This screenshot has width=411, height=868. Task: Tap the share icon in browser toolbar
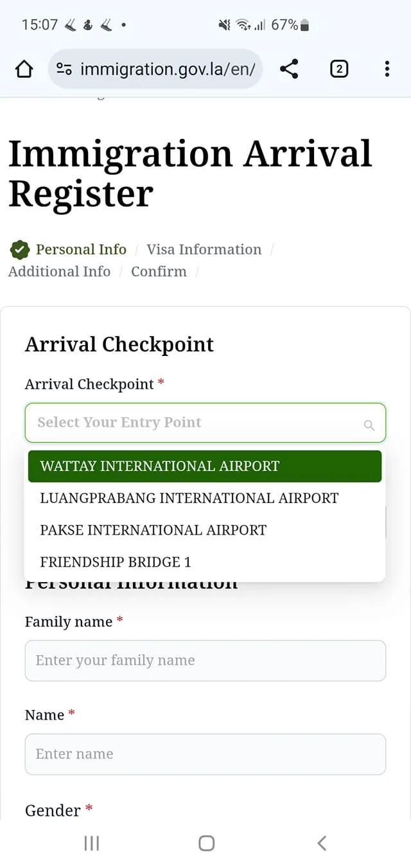click(289, 69)
